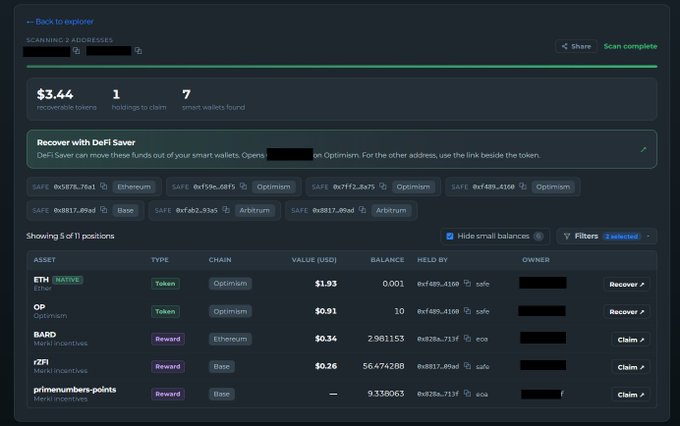Click the BALANCE column header
The width and height of the screenshot is (680, 426).
(x=387, y=259)
